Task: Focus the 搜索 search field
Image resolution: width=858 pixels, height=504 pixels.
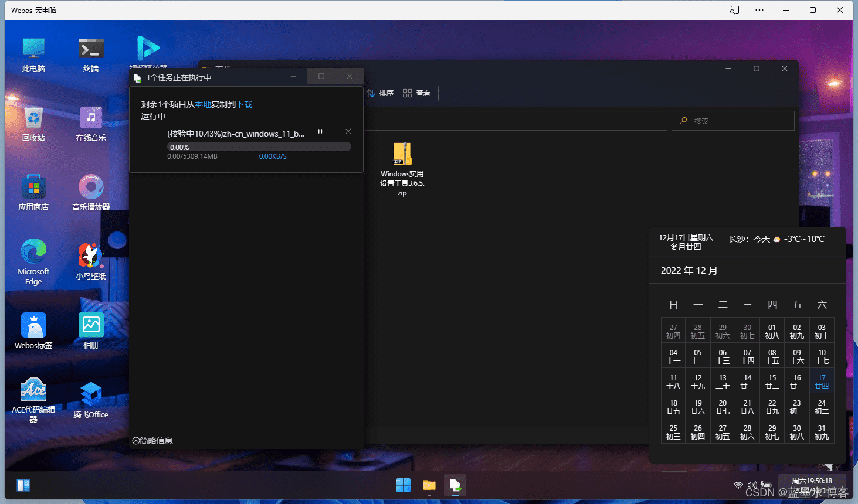Action: pos(733,121)
